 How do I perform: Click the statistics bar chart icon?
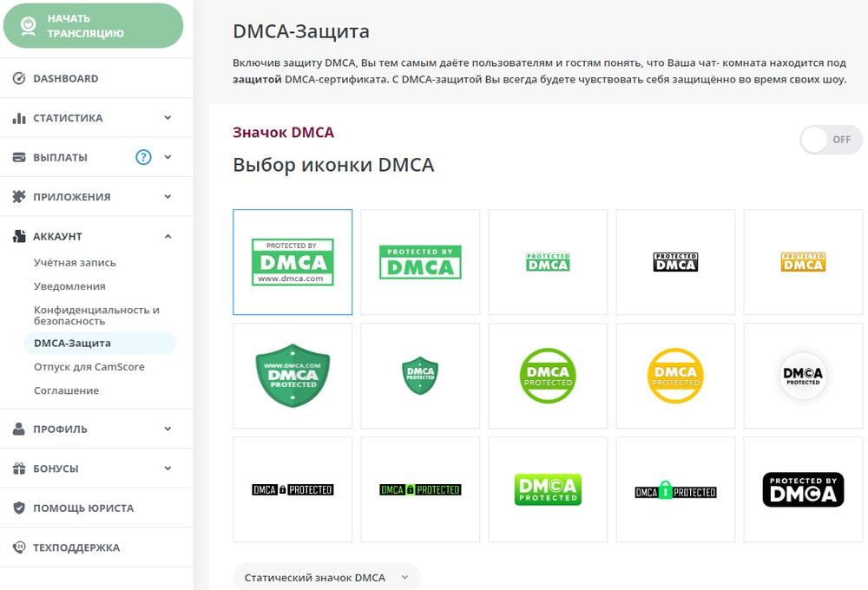19,118
